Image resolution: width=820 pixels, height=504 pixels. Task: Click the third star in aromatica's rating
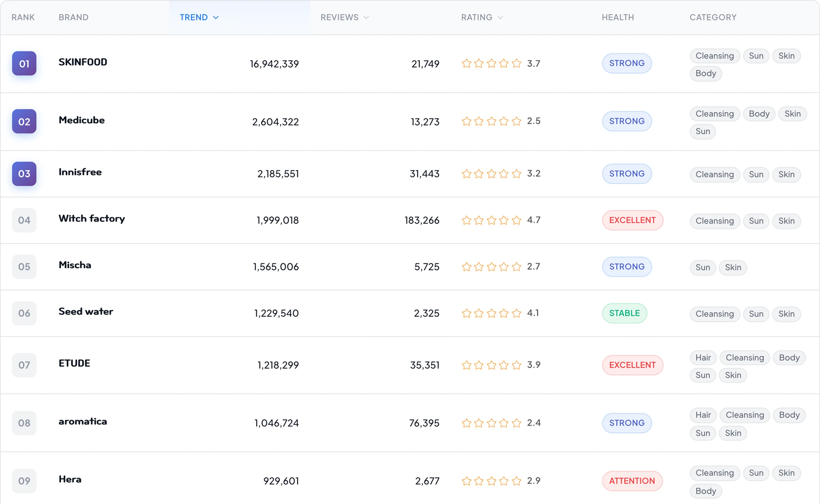tap(491, 423)
